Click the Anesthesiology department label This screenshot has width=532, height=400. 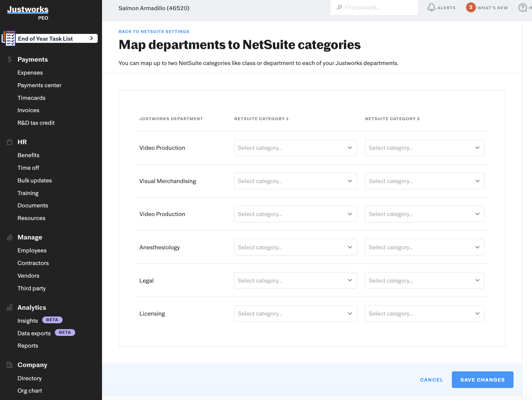coord(159,247)
